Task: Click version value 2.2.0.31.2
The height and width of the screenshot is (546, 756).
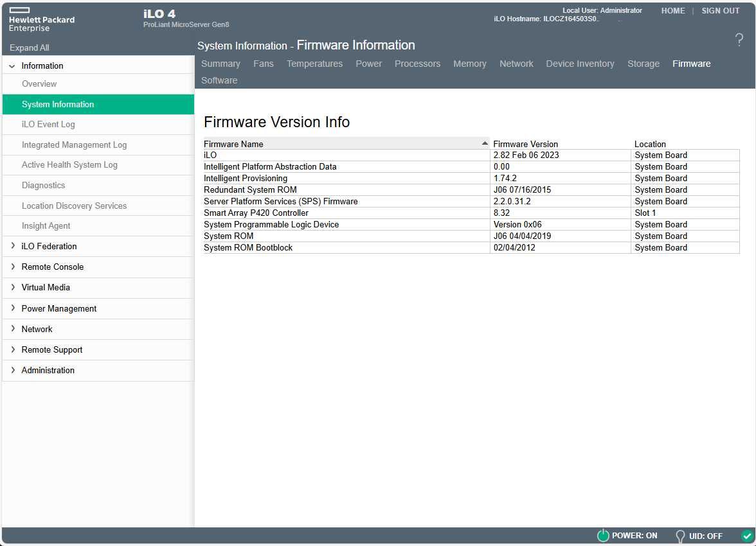Action: pos(512,202)
